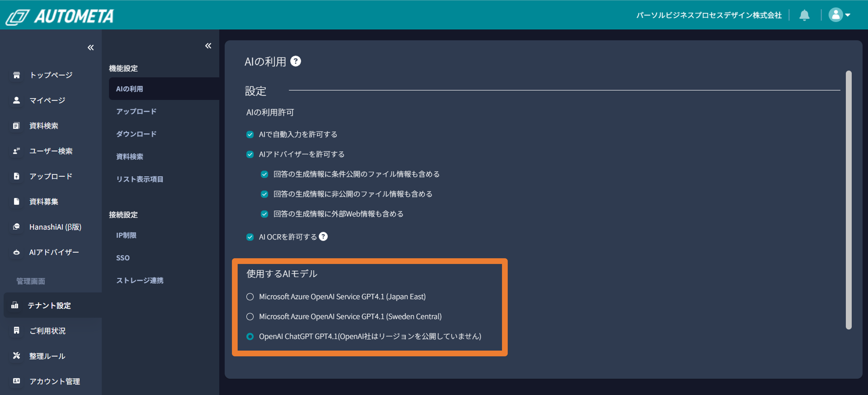The width and height of the screenshot is (868, 395).
Task: Open ダウンロード settings
Action: 137,134
